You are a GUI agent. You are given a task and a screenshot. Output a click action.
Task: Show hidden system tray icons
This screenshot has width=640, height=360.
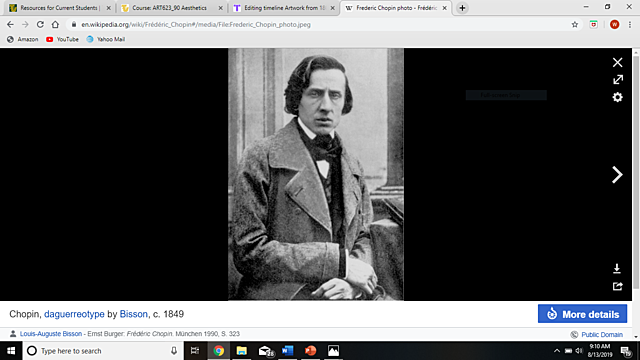click(557, 351)
